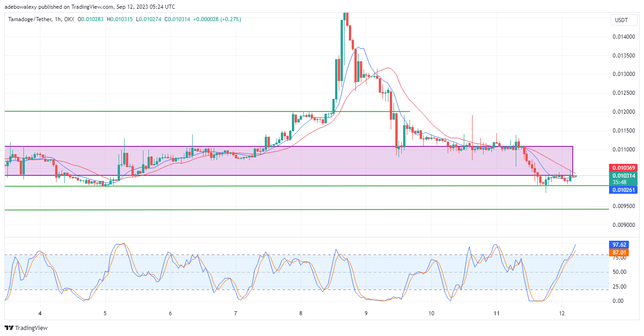Click the C0.010314 close price value
Image resolution: width=644 pixels, height=336 pixels.
pos(178,19)
